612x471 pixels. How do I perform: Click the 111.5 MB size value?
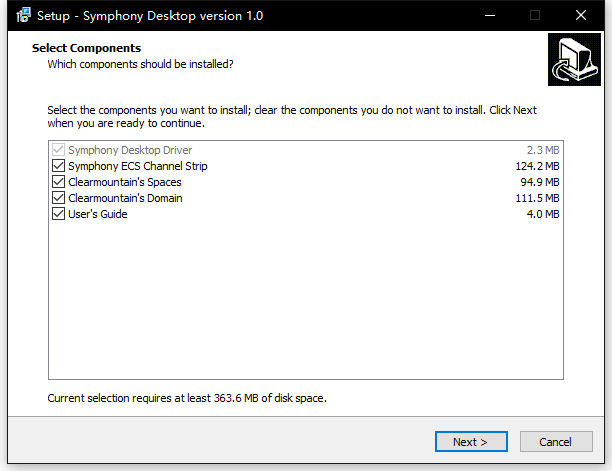coord(537,198)
